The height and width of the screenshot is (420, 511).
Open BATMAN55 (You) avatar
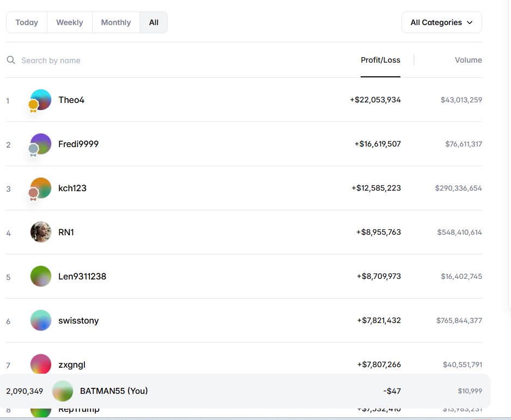point(63,391)
